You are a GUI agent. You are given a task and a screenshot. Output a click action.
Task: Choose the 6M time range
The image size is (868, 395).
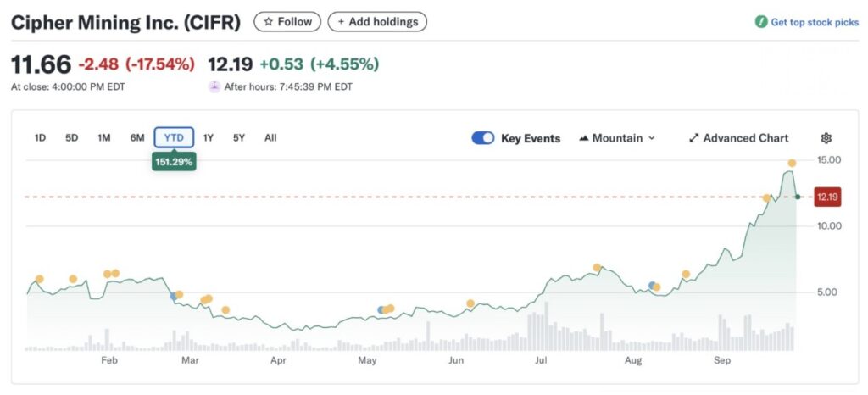[137, 137]
